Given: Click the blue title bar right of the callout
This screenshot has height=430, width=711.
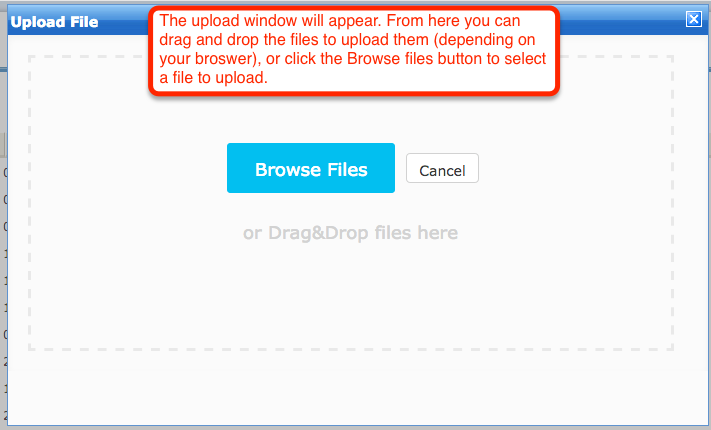Looking at the screenshot, I should click(621, 20).
